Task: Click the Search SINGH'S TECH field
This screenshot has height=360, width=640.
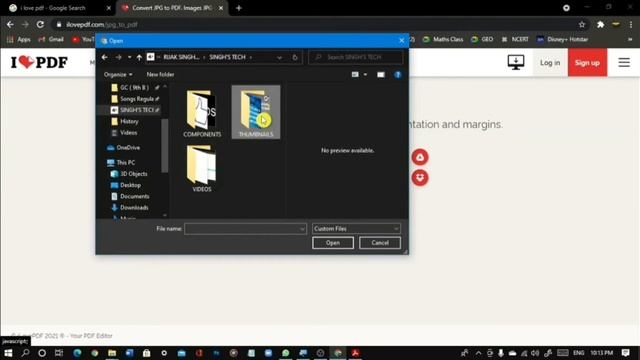Action: (x=356, y=57)
